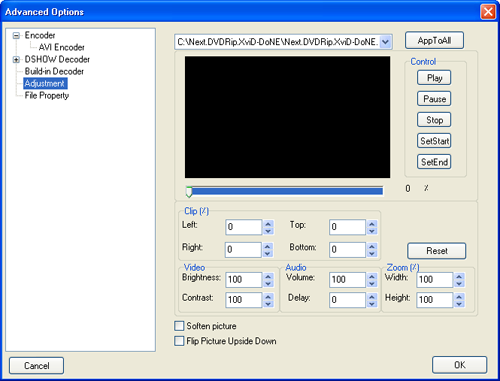Click the Clip Right input field
This screenshot has height=381, width=500.
(x=243, y=250)
